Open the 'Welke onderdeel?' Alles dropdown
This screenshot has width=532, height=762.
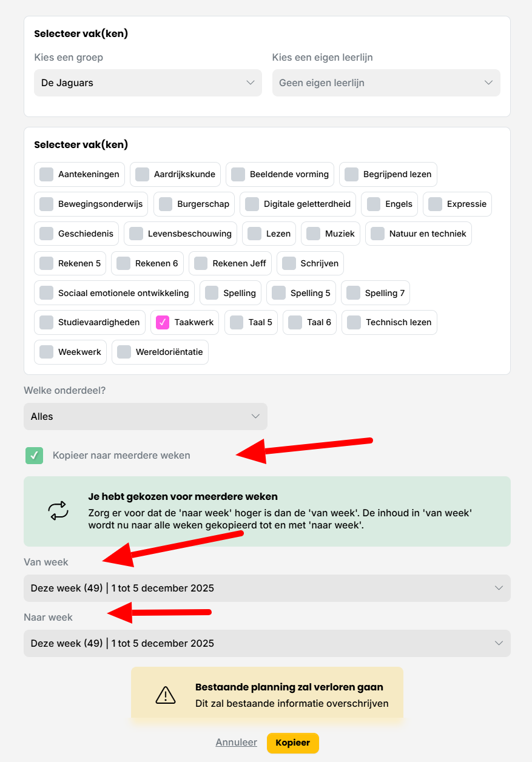tap(145, 416)
